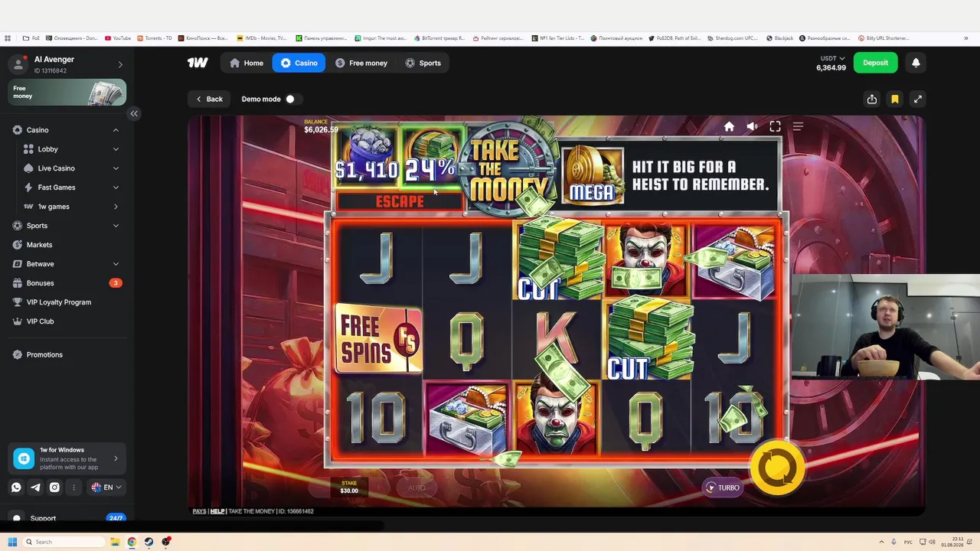The image size is (980, 551).
Task: Expand the Betwave section in the sidebar
Action: 116,264
